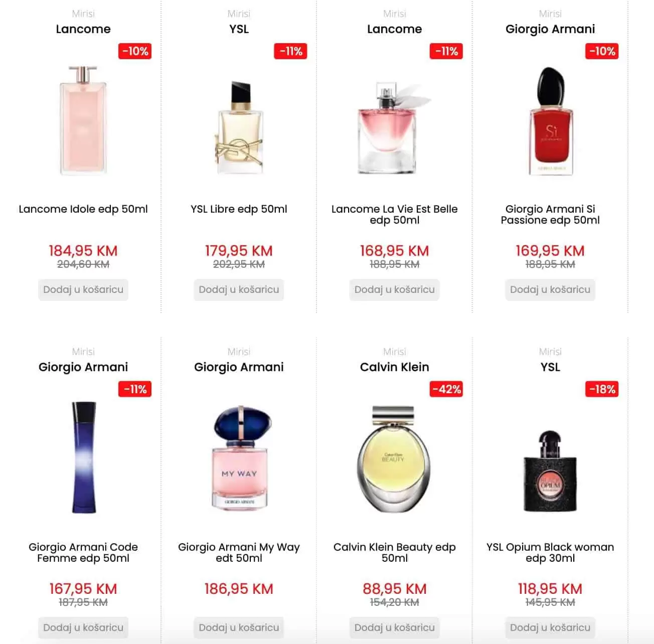This screenshot has width=654, height=644.
Task: Add Giorgio Armani My Way to cart
Action: [x=239, y=628]
